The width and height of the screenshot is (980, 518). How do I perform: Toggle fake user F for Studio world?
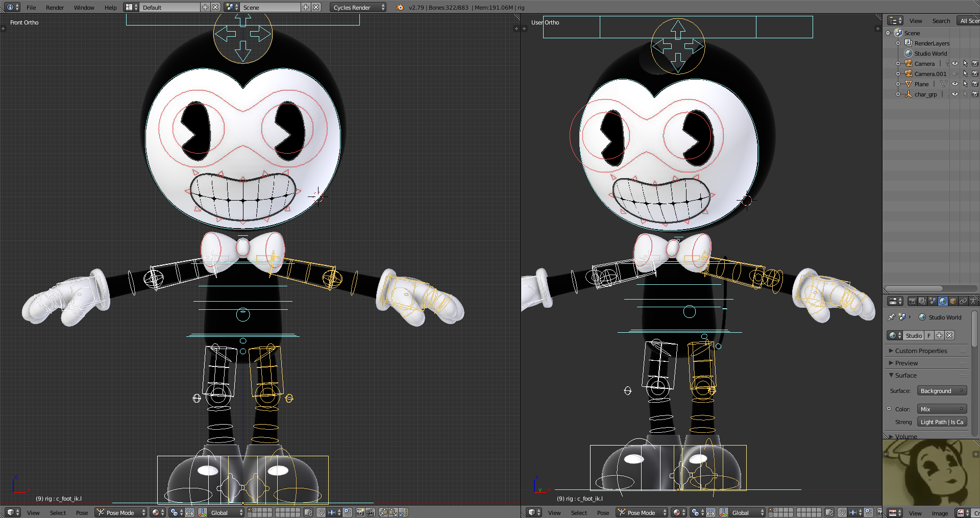point(929,335)
